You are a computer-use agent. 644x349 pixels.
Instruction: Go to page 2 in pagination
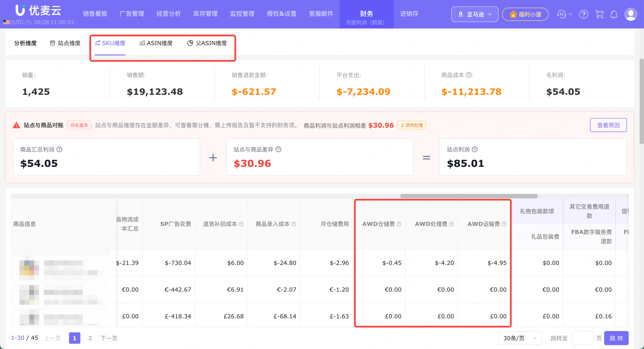pos(90,338)
